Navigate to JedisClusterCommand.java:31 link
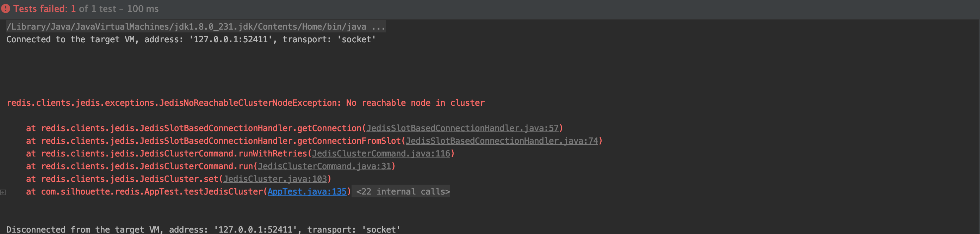The width and height of the screenshot is (980, 234). [324, 166]
